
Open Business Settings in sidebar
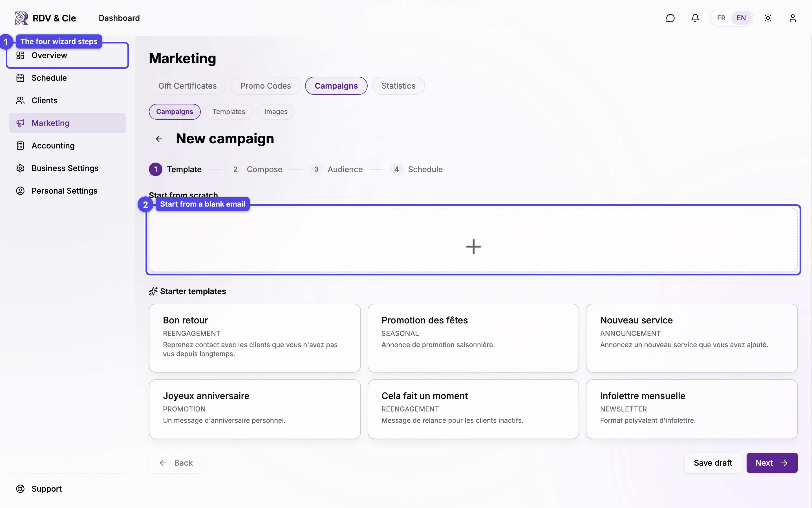pos(67,168)
